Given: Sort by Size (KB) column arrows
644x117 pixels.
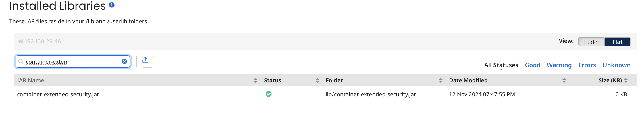Looking at the screenshot, I should point(626,81).
